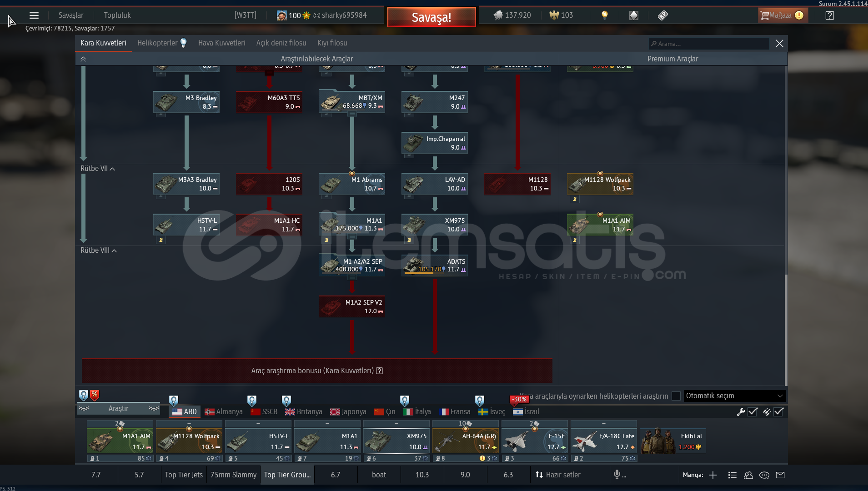Open the hamburger main menu
Viewport: 868px width, 491px height.
click(34, 15)
